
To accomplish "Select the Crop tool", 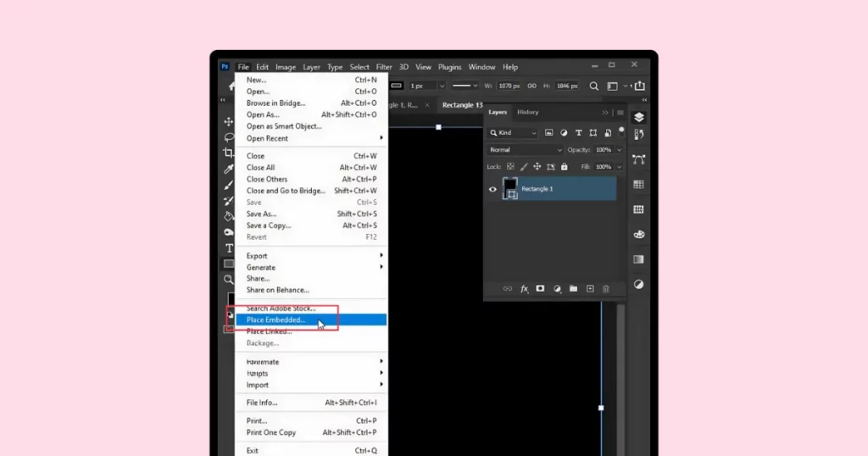I will click(x=228, y=153).
